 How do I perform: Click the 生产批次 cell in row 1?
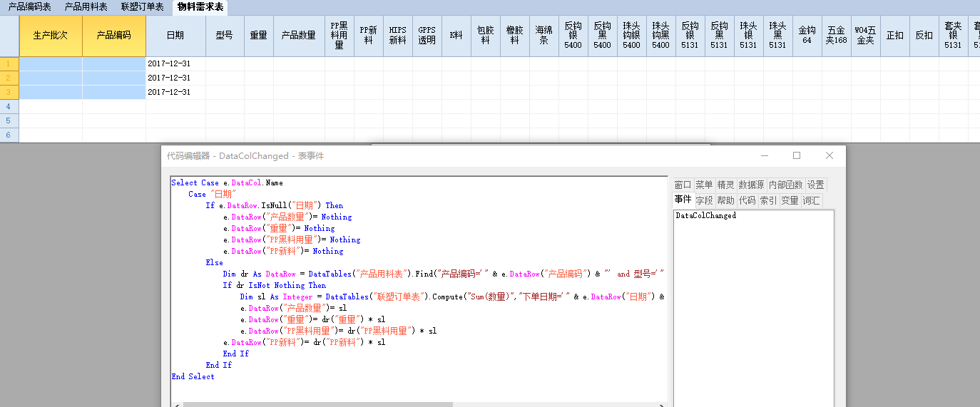click(x=51, y=63)
